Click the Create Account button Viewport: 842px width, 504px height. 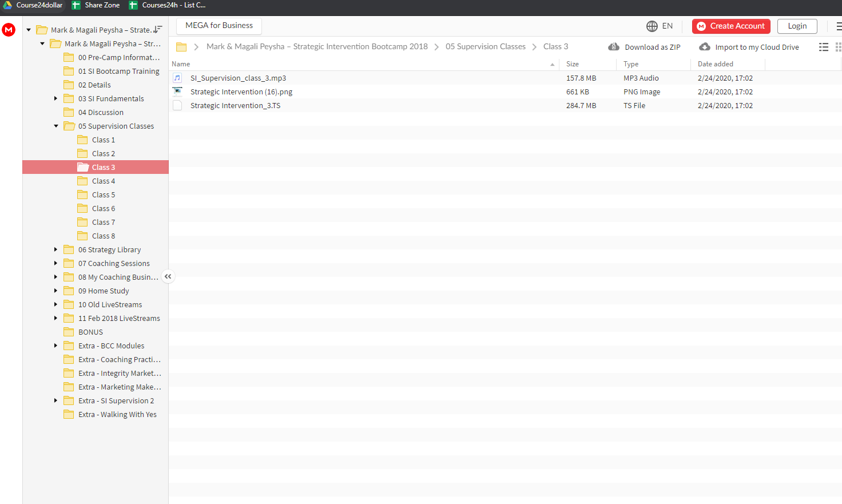pos(731,26)
